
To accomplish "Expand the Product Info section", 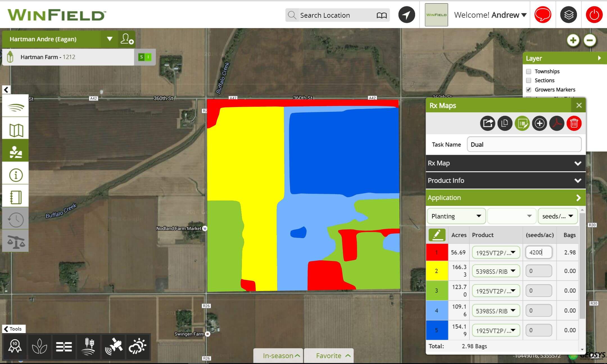I will 505,181.
